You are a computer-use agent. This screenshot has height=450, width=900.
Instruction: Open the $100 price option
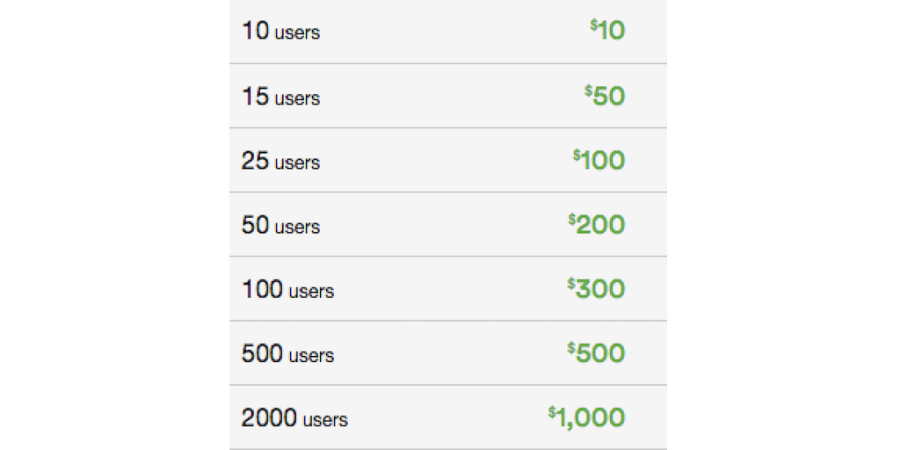pos(599,160)
